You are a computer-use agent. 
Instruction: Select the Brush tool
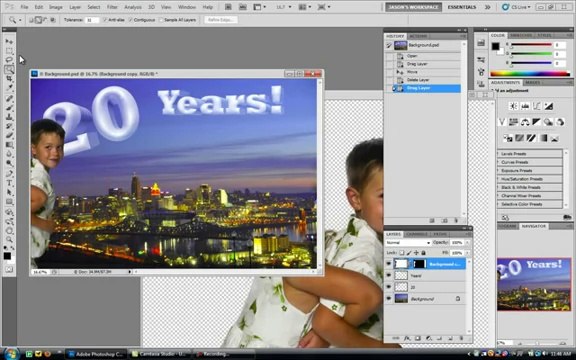[9, 108]
